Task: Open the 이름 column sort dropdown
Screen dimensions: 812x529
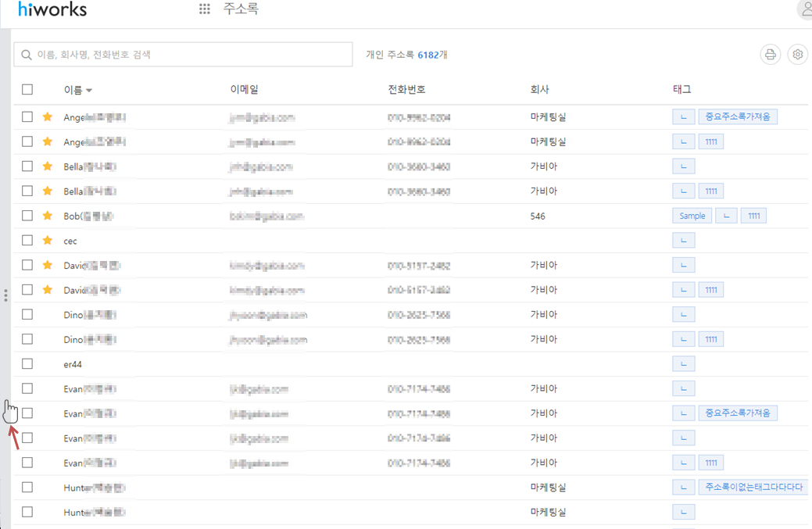Action: click(89, 91)
